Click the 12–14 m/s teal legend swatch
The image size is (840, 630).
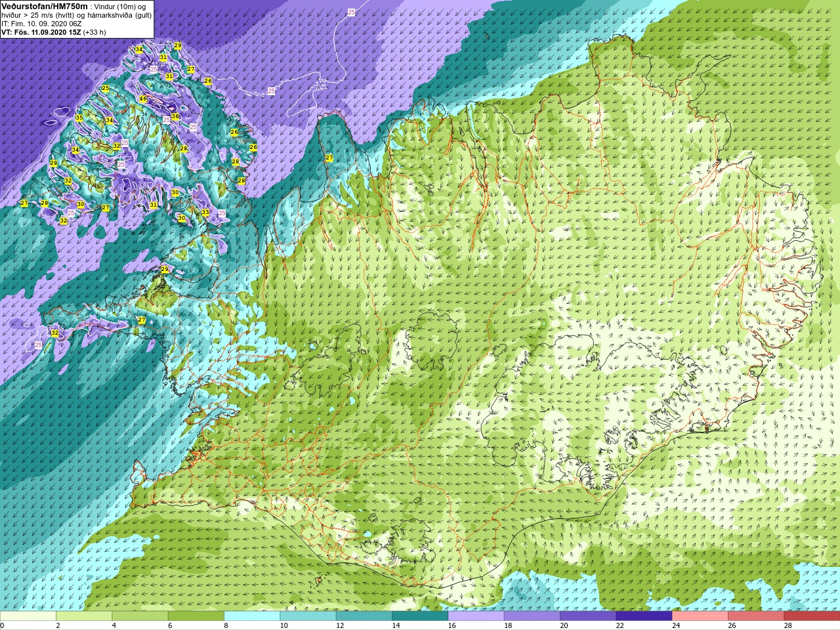click(x=364, y=616)
